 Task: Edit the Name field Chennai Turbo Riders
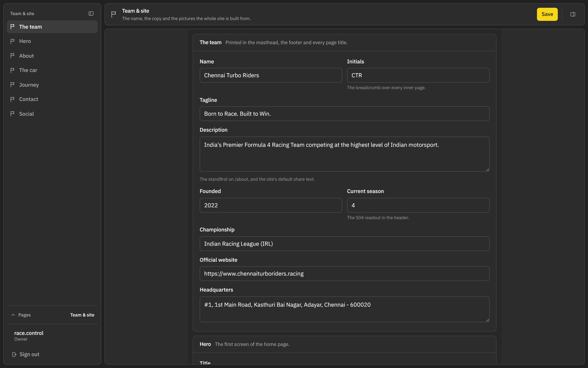(271, 75)
